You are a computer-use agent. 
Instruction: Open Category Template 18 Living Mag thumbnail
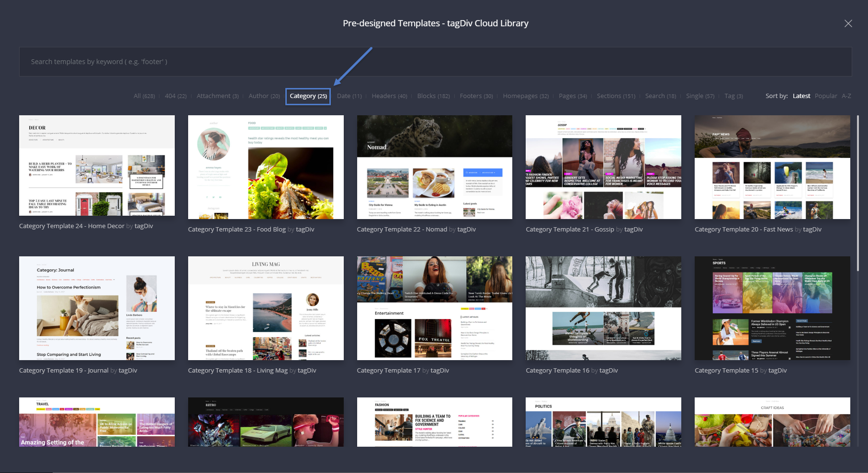coord(266,308)
